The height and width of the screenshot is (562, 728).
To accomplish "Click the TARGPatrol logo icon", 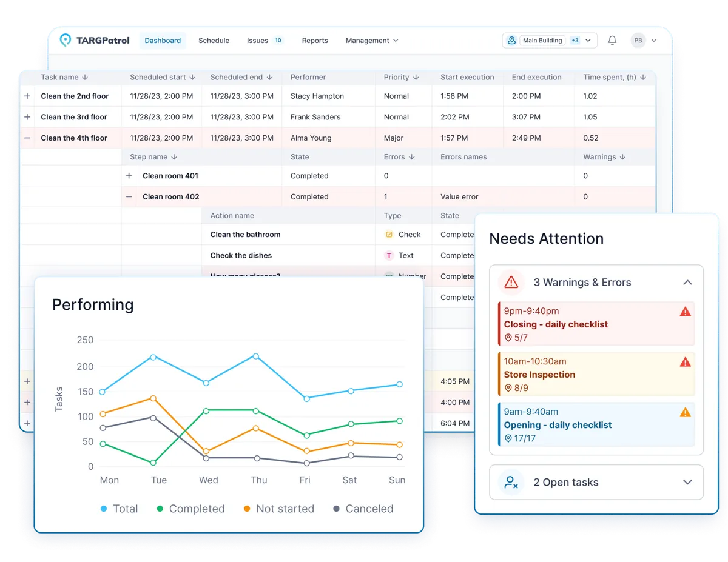I will pos(65,41).
